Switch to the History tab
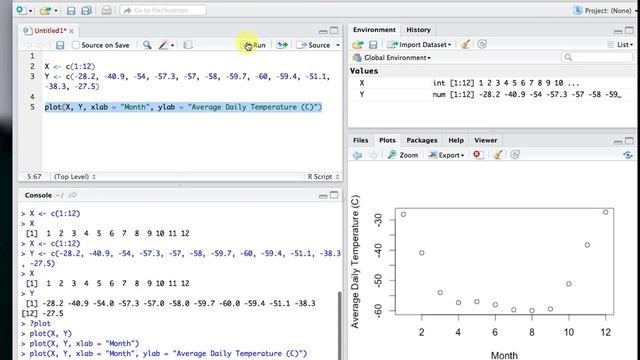 (418, 30)
